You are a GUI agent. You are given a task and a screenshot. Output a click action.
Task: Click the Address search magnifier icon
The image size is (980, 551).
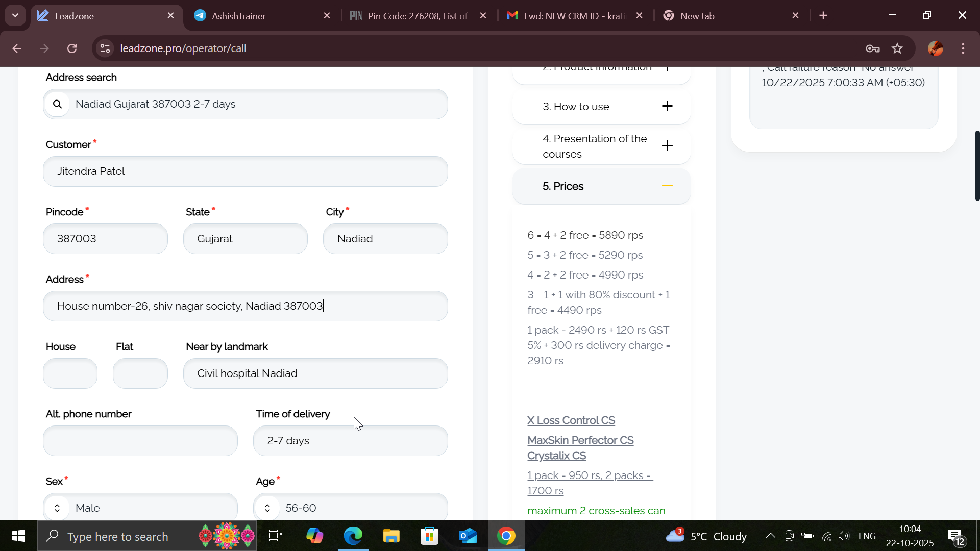tap(58, 104)
